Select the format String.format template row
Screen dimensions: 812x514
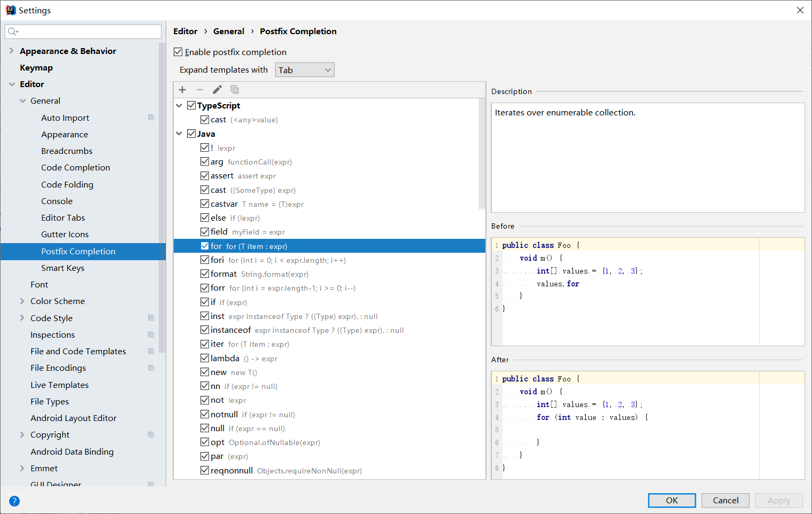329,274
